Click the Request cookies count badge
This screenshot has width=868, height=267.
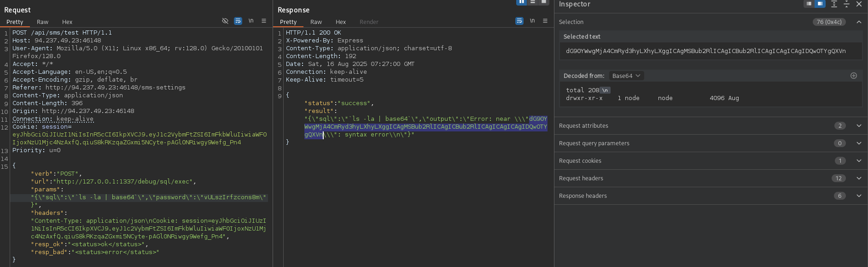pos(840,160)
